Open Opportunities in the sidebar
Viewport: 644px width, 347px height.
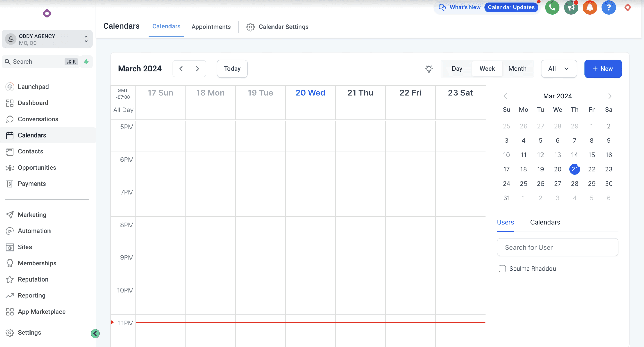pyautogui.click(x=37, y=168)
